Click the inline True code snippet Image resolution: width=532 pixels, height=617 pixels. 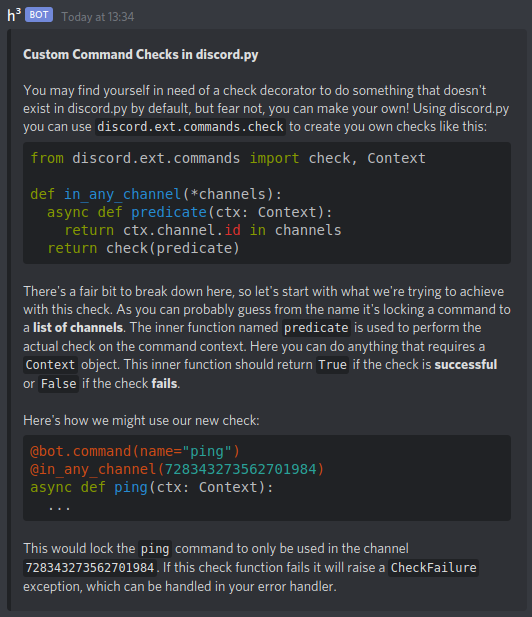tap(332, 365)
